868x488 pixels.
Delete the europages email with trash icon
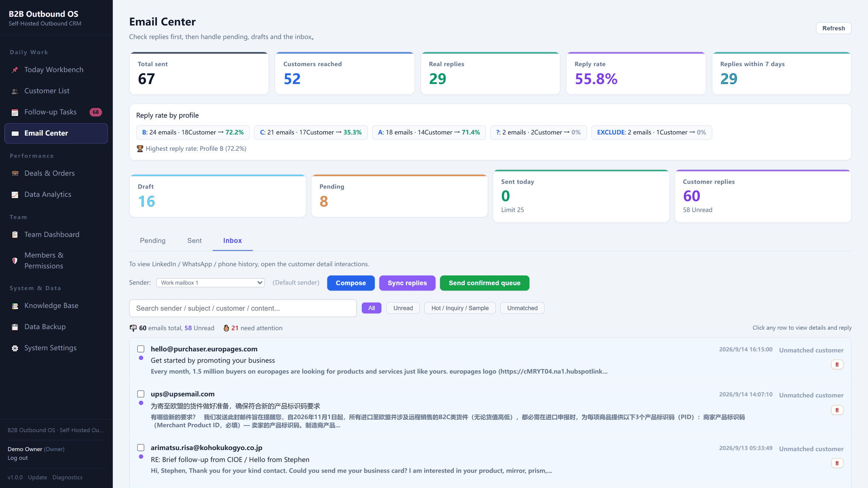coord(837,364)
